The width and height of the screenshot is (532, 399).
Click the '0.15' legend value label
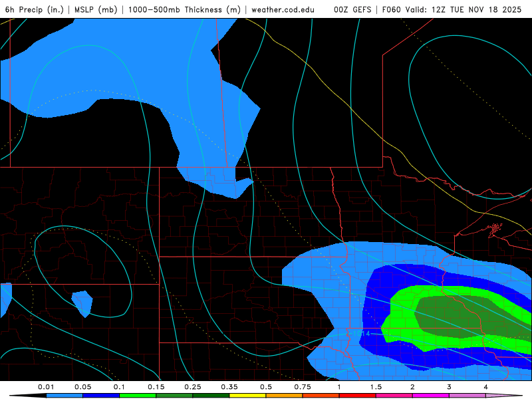click(156, 387)
